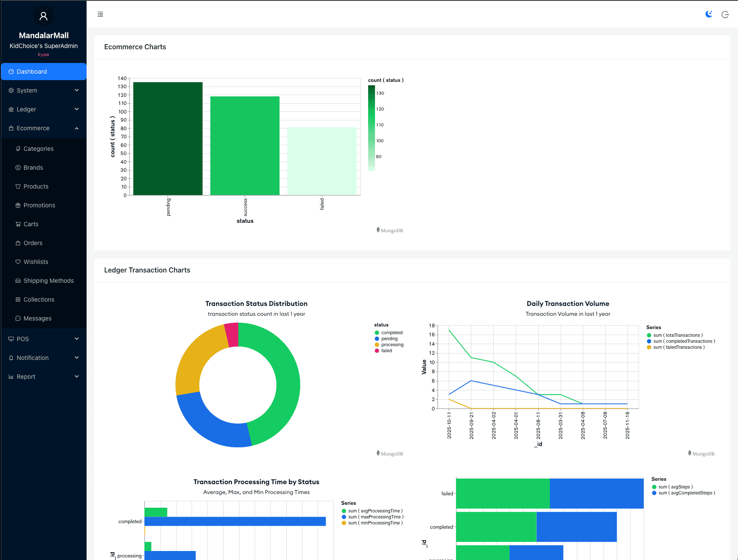Collapse the sidebar with the menu fold icon
The height and width of the screenshot is (560, 738).
(x=100, y=14)
